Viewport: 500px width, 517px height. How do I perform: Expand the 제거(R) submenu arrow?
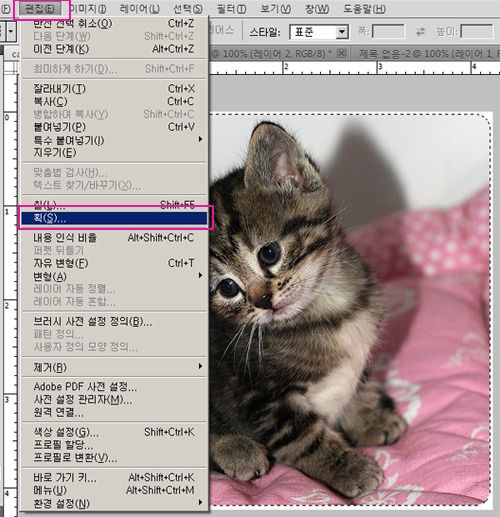tap(200, 366)
